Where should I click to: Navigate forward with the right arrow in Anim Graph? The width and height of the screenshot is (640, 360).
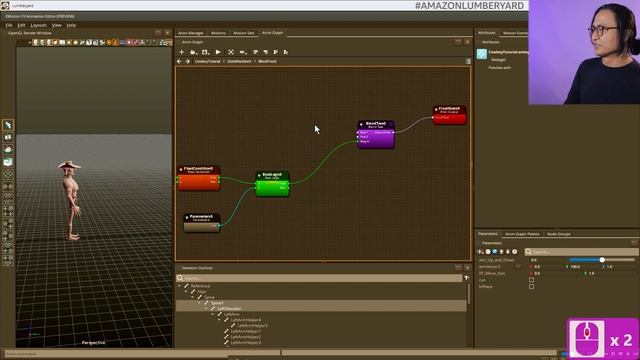[x=187, y=61]
